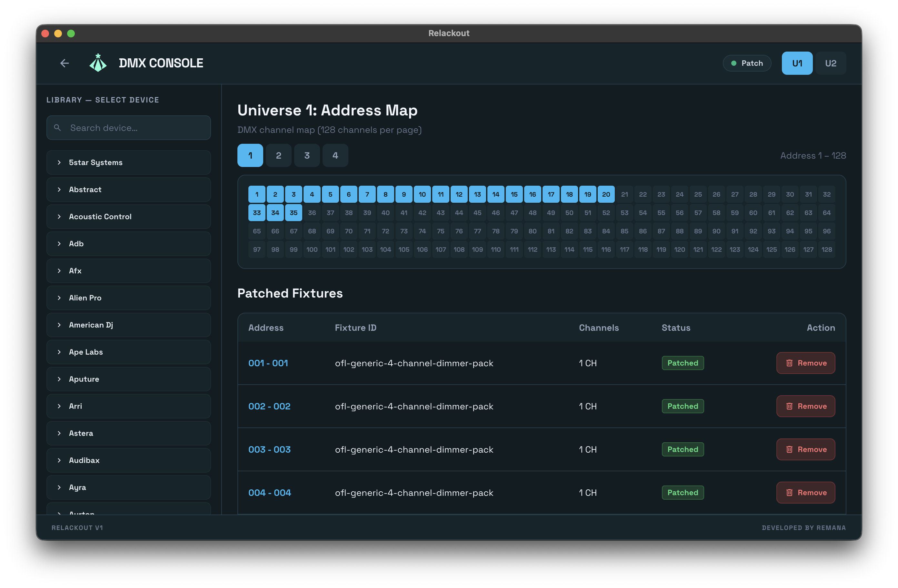This screenshot has width=898, height=588.
Task: Open address map page 4
Action: click(335, 155)
